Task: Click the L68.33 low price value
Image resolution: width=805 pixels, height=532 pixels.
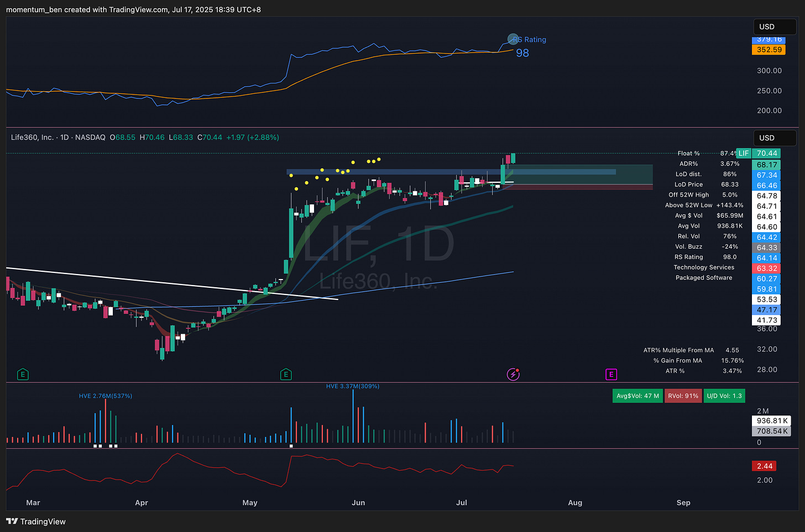Action: coord(181,137)
